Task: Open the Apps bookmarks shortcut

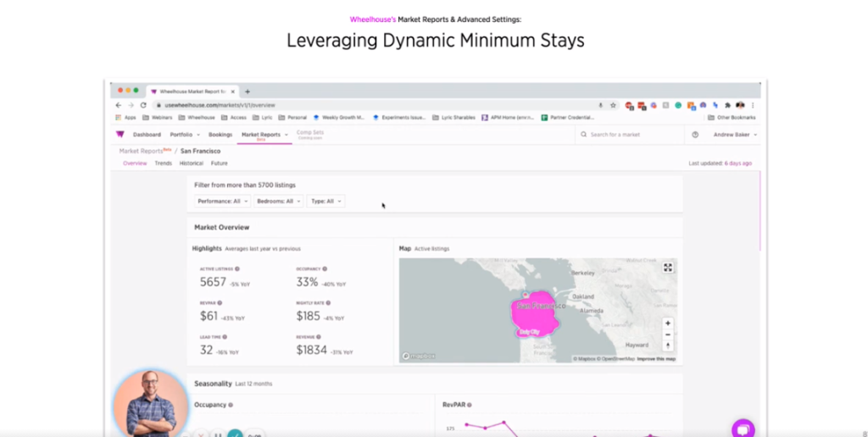Action: coord(125,117)
